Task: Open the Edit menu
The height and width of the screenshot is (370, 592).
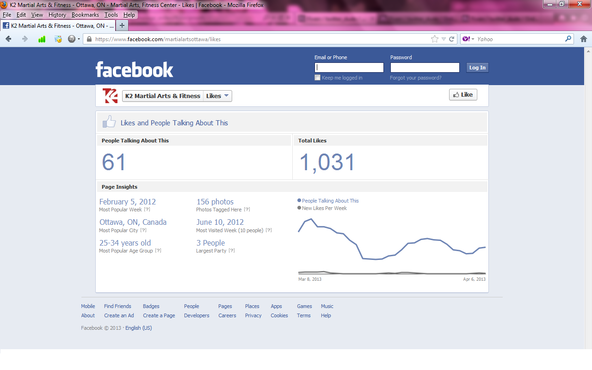Action: 21,15
